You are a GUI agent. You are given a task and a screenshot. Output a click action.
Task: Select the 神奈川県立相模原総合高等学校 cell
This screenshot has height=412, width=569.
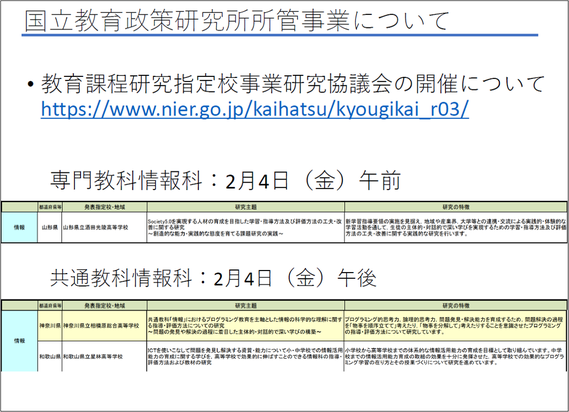(x=104, y=326)
